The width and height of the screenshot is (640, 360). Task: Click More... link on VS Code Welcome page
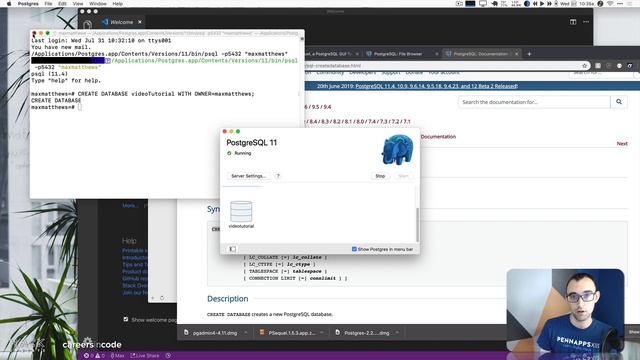(130, 206)
